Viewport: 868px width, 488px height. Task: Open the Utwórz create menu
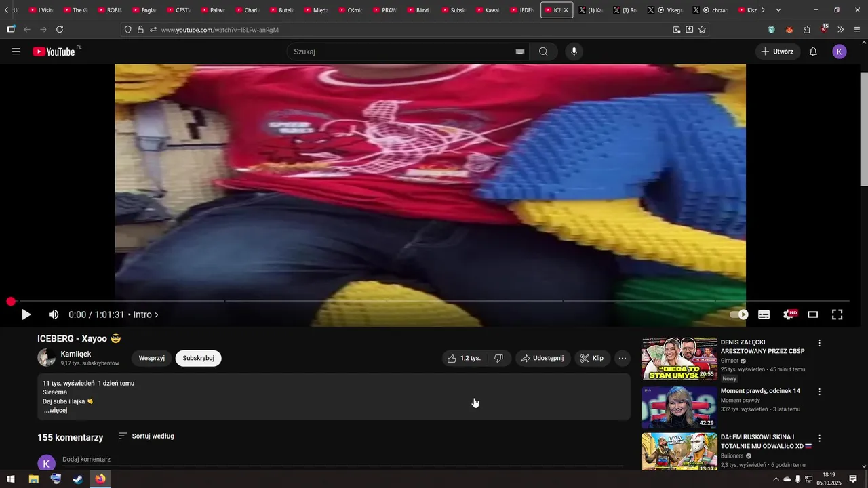(777, 52)
